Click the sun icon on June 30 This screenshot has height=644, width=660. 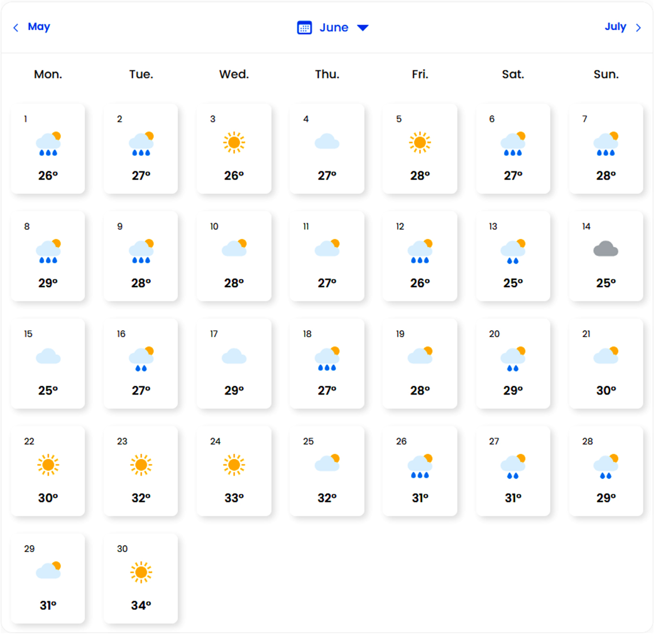(141, 572)
